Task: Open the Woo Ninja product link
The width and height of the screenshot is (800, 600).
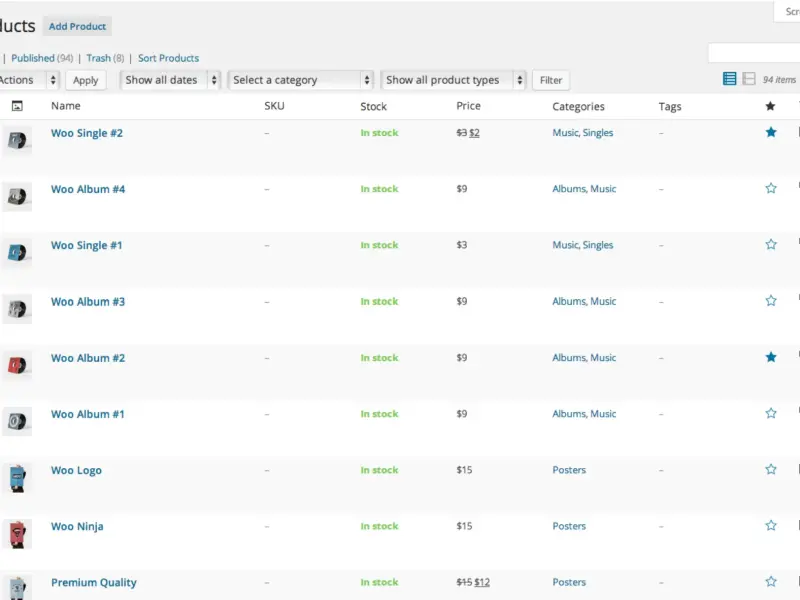Action: (77, 527)
